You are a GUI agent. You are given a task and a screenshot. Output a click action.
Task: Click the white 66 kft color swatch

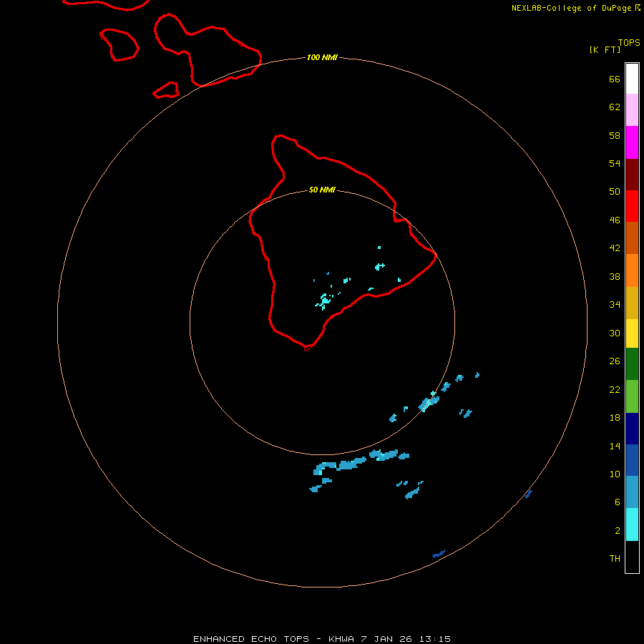tap(632, 79)
